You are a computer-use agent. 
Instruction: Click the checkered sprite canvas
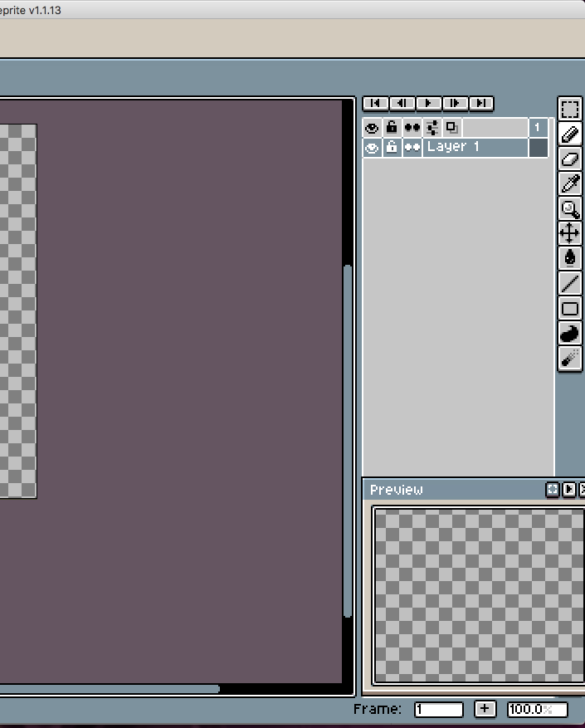[18, 311]
